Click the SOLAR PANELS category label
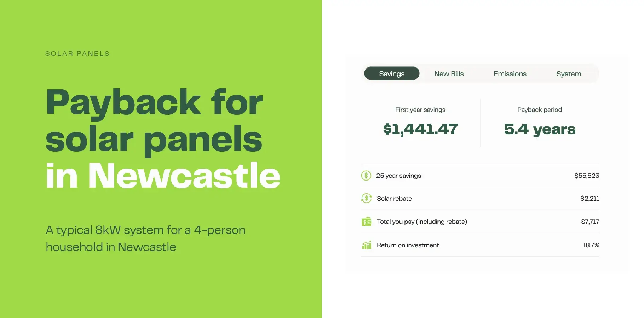This screenshot has width=644, height=318. pos(77,54)
